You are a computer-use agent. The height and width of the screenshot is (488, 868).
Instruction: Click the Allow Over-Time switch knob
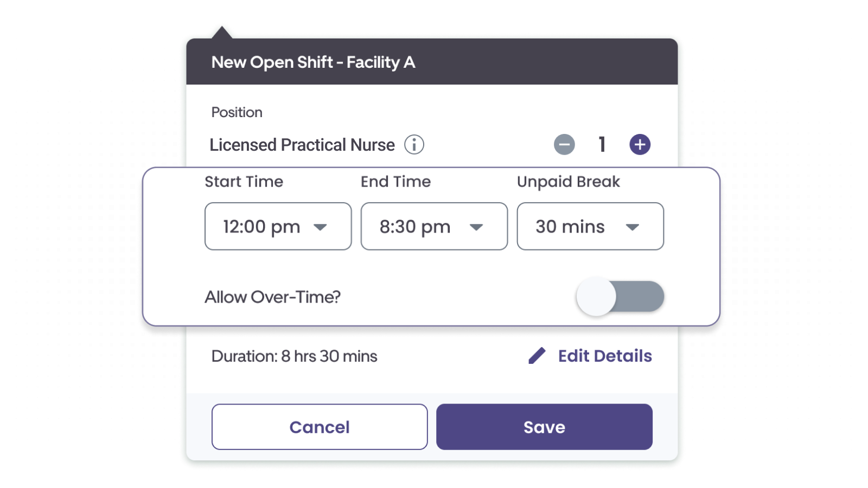(597, 297)
